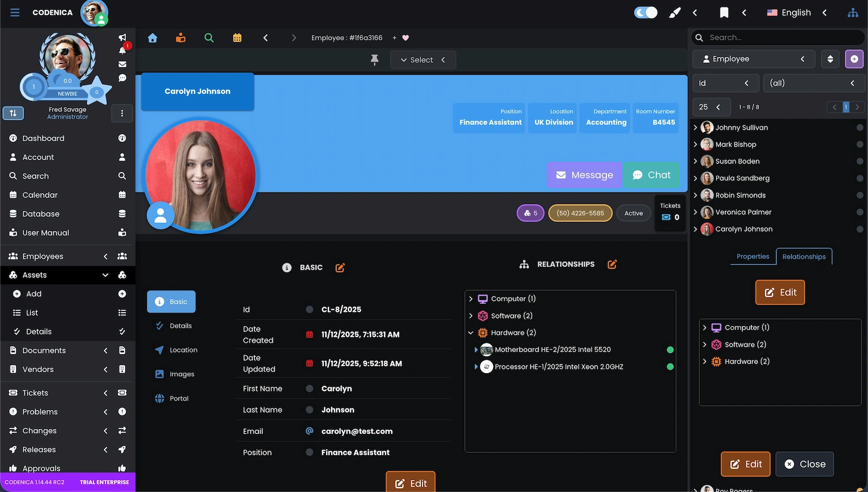Click the home icon in the toolbar
This screenshot has width=868, height=492.
(152, 38)
